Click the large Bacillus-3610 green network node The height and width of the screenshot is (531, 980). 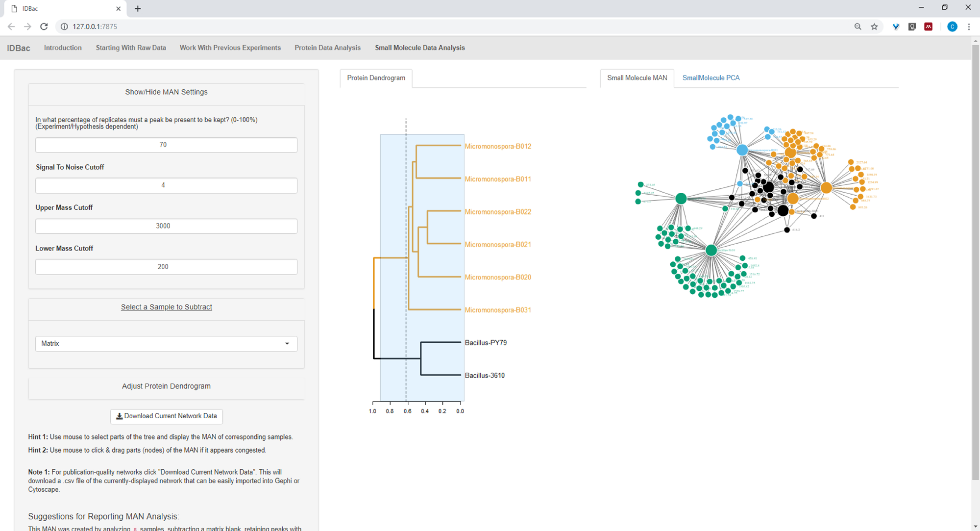coord(711,250)
